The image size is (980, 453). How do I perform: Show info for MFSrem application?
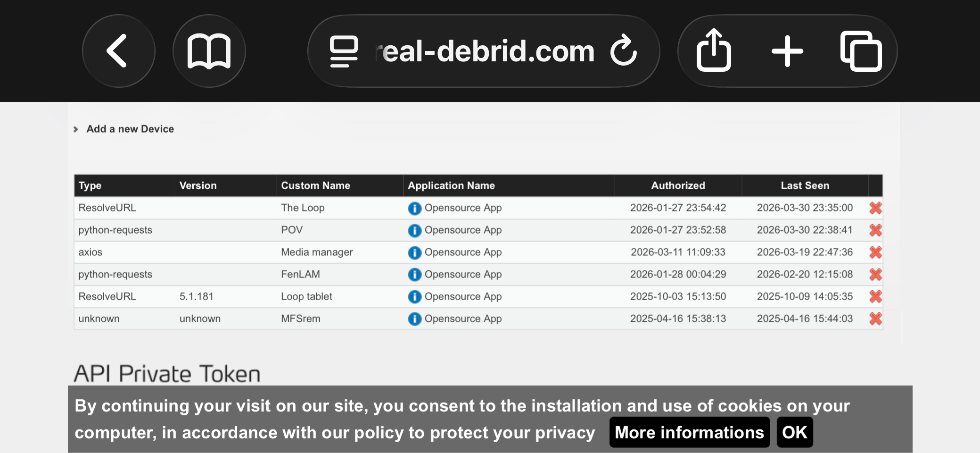414,319
